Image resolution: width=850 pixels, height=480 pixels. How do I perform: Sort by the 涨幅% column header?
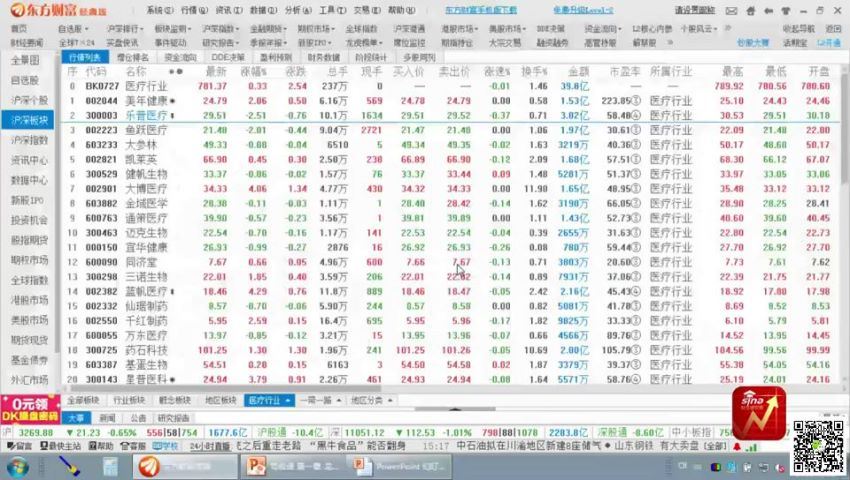click(254, 71)
